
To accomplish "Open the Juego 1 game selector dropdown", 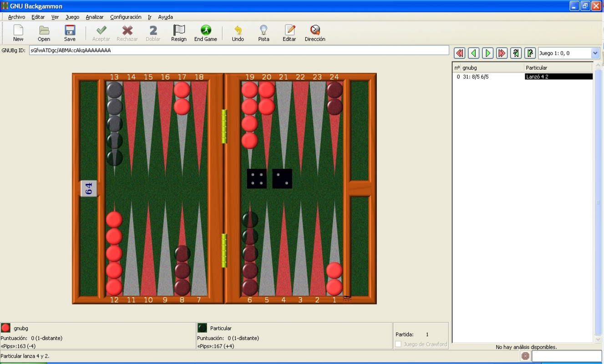I will 567,53.
